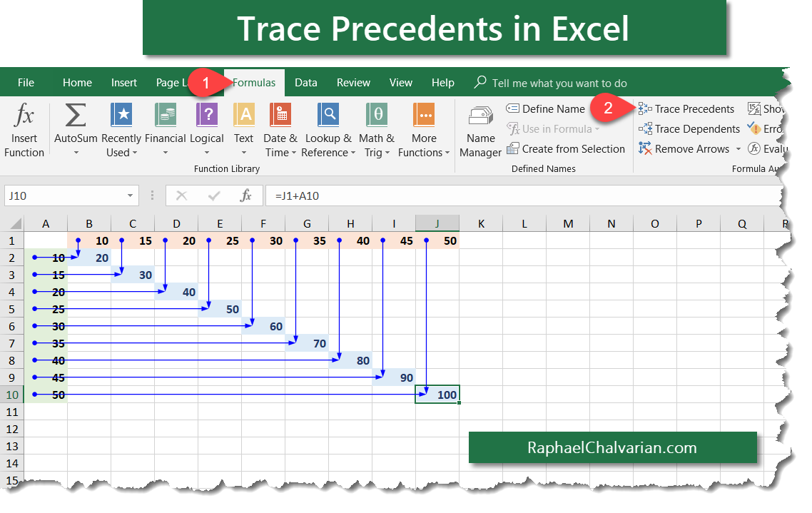Open the Home tab

click(77, 83)
